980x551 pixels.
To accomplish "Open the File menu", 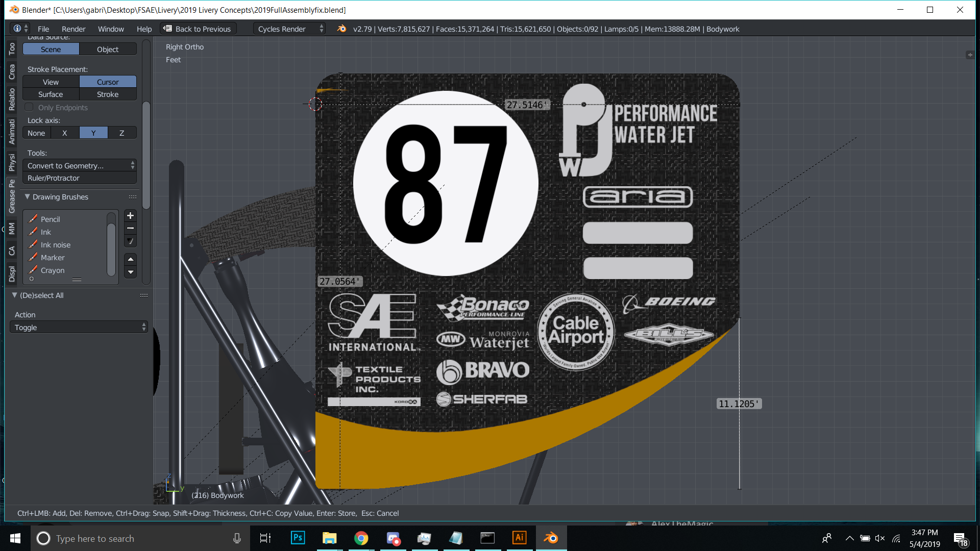I will [43, 29].
